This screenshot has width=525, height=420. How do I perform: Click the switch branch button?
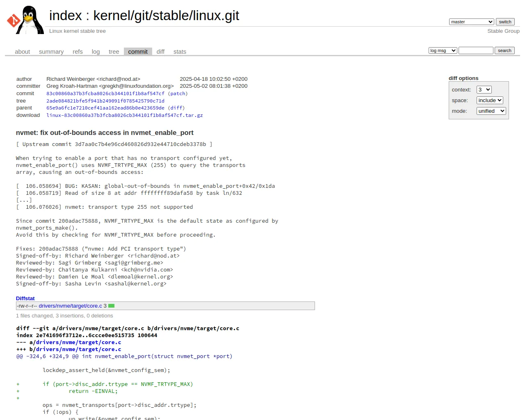[505, 22]
